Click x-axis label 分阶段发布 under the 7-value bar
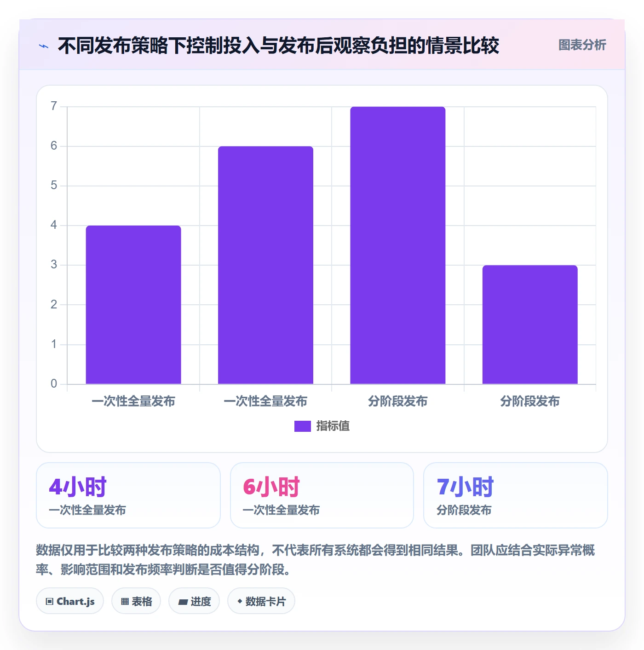This screenshot has width=644, height=650. pos(398,401)
